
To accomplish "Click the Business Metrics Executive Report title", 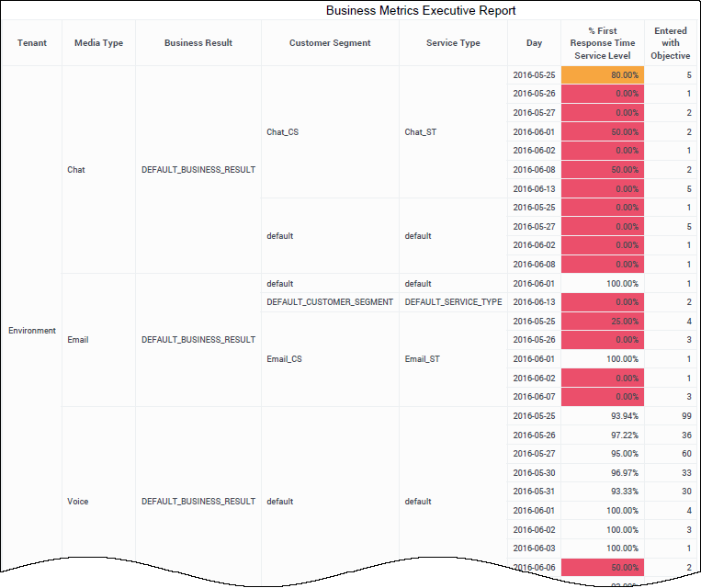I will (x=421, y=11).
